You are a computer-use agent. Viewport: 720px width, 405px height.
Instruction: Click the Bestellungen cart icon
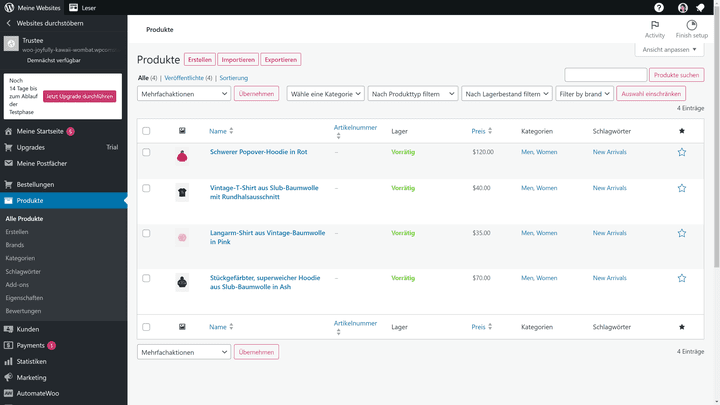click(8, 184)
